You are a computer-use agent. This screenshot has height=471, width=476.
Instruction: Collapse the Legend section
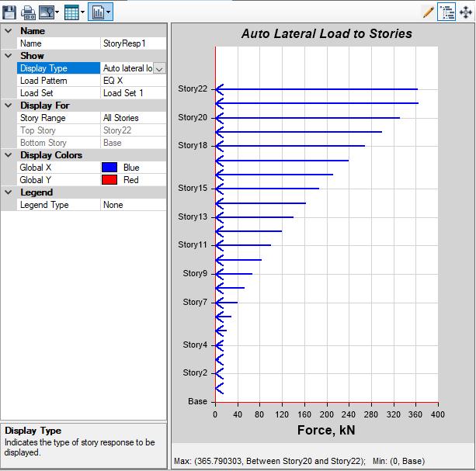coord(9,192)
